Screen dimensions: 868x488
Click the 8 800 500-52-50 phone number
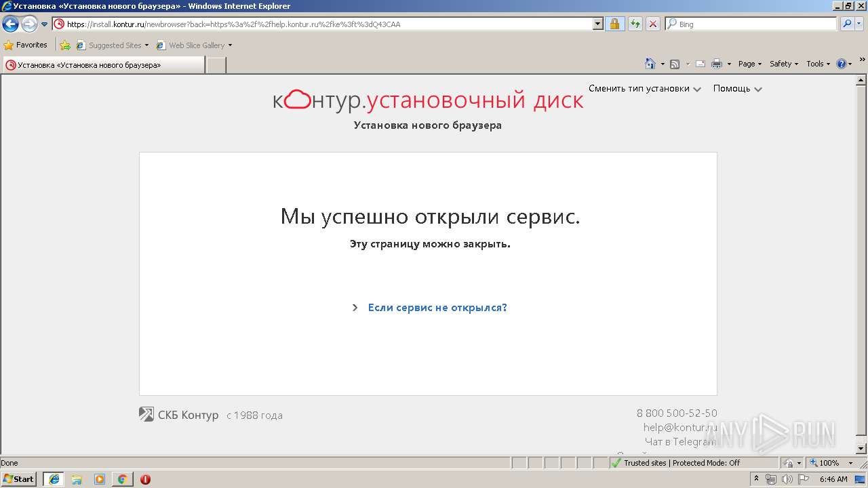click(677, 413)
